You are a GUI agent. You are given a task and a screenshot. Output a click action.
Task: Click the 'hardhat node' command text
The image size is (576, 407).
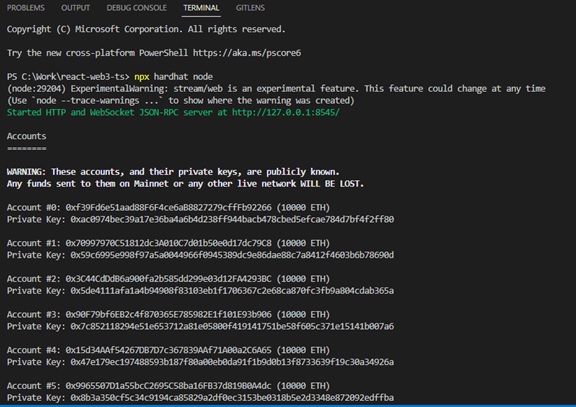(183, 77)
